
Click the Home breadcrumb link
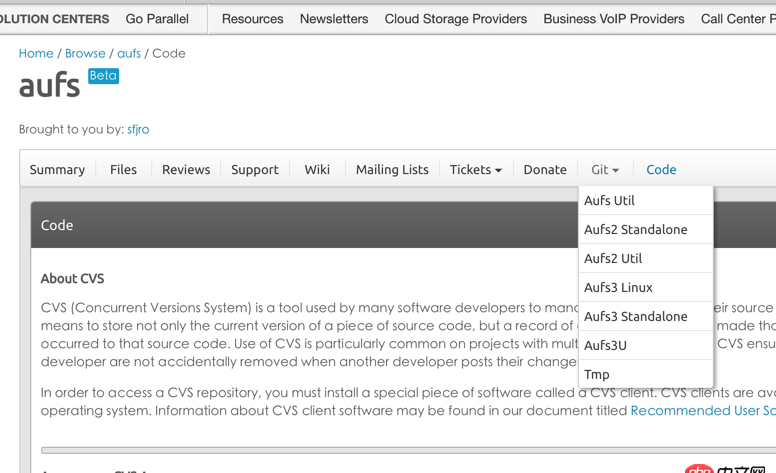(x=36, y=53)
